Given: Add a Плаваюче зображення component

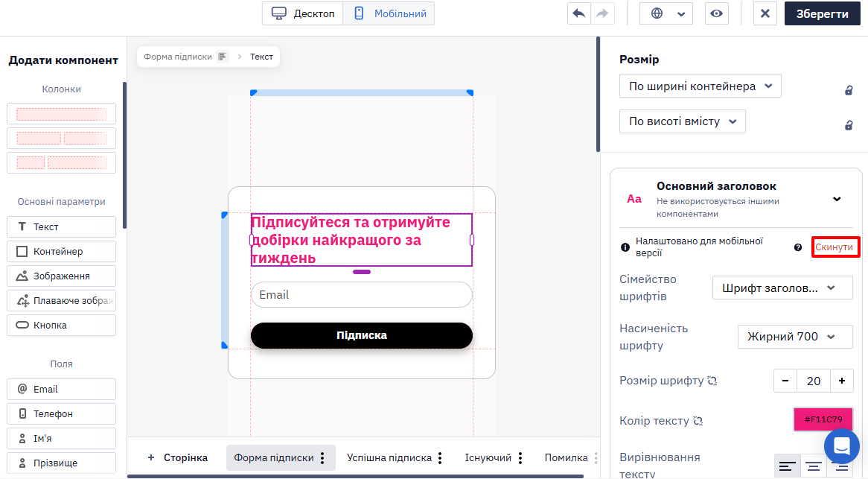Looking at the screenshot, I should [62, 301].
